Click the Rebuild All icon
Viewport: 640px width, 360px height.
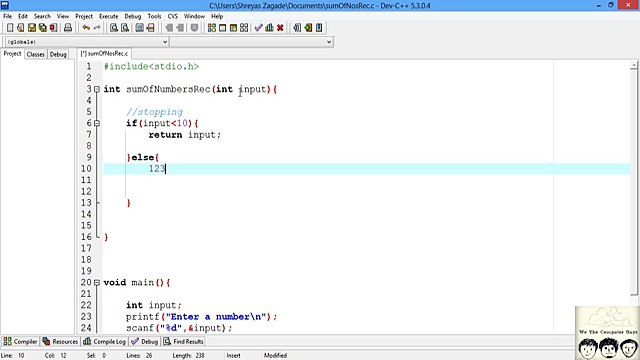pos(244,28)
